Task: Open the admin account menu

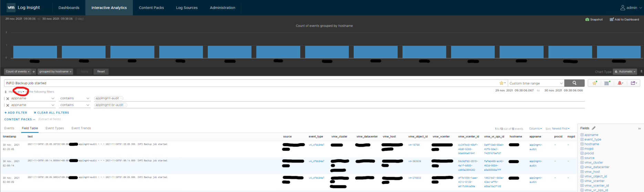Action: coord(631,8)
